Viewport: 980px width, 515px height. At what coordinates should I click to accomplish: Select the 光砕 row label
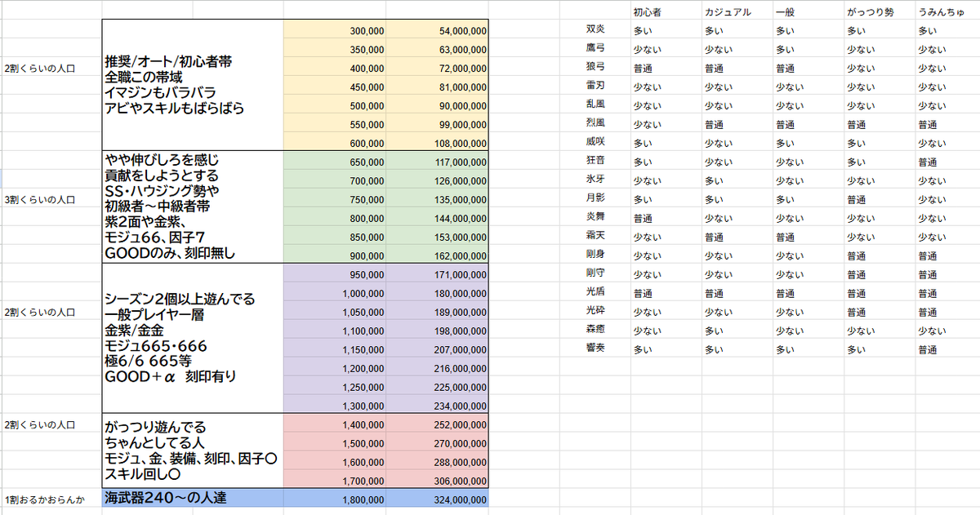pyautogui.click(x=595, y=312)
